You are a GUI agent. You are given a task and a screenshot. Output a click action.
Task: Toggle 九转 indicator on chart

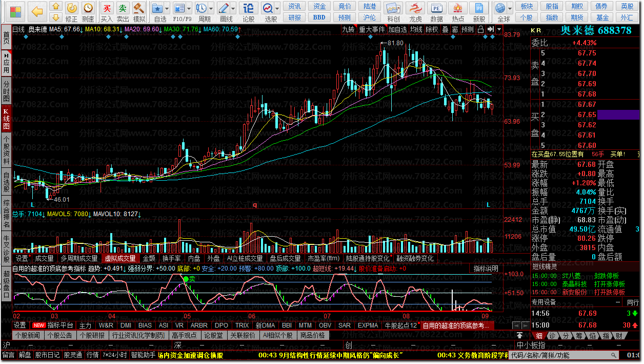(349, 29)
